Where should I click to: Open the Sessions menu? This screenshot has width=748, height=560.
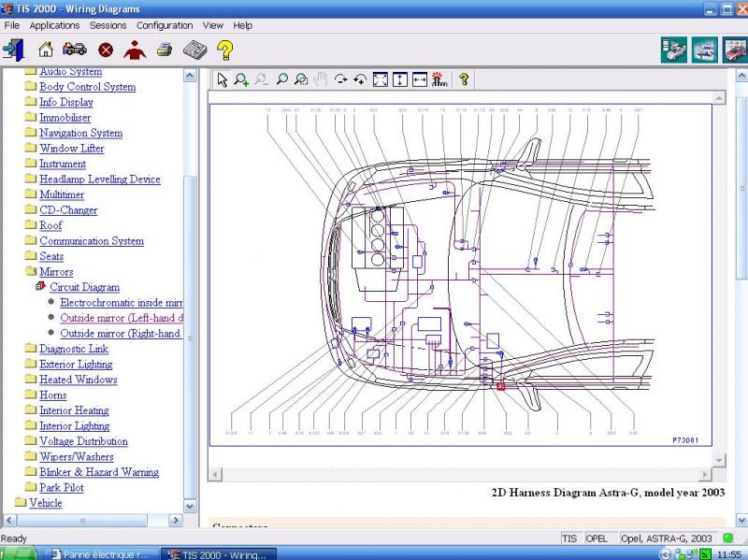coord(108,25)
